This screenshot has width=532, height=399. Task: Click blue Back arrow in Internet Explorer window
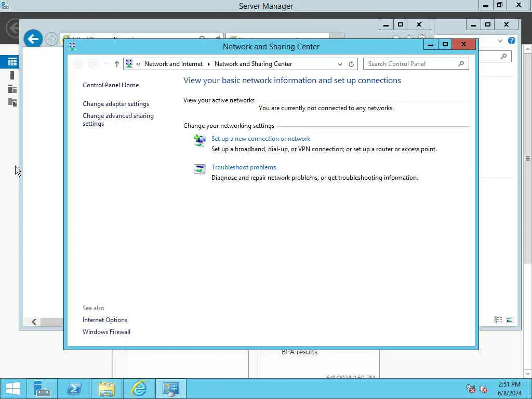tap(33, 39)
